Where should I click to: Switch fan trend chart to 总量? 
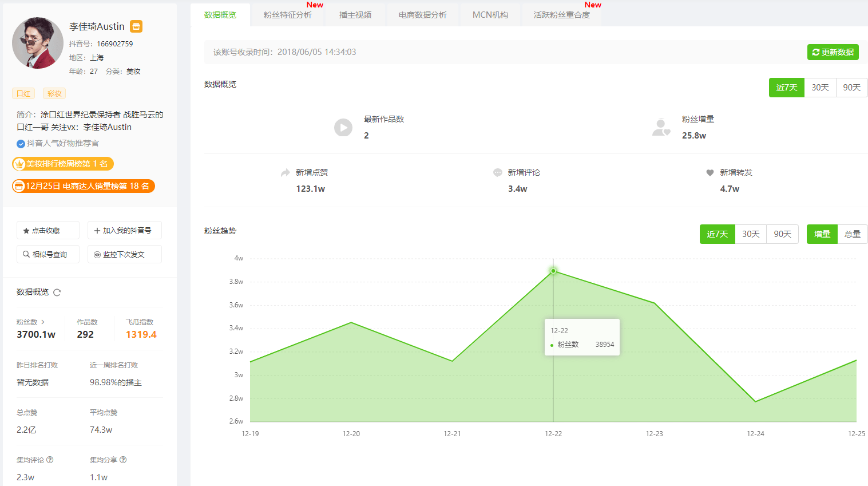point(852,234)
